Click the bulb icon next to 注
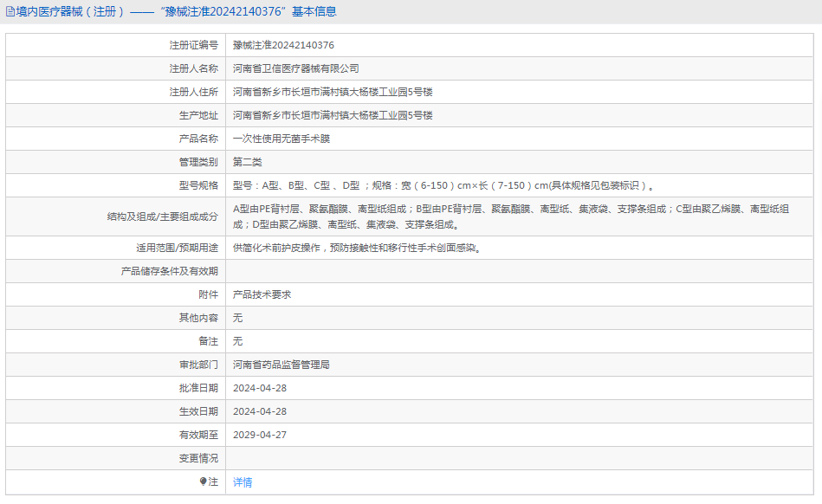Screen dimensions: 822x504 pyautogui.click(x=203, y=481)
